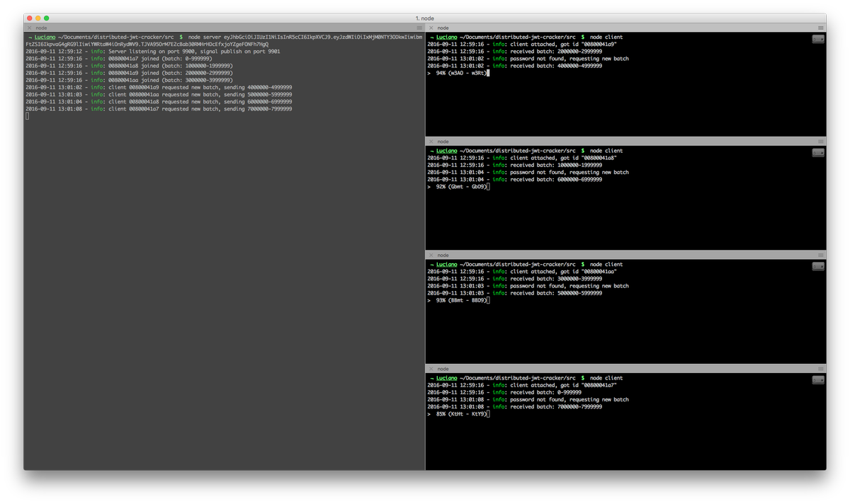Click the small terminal icon in the top client pane

[x=819, y=38]
